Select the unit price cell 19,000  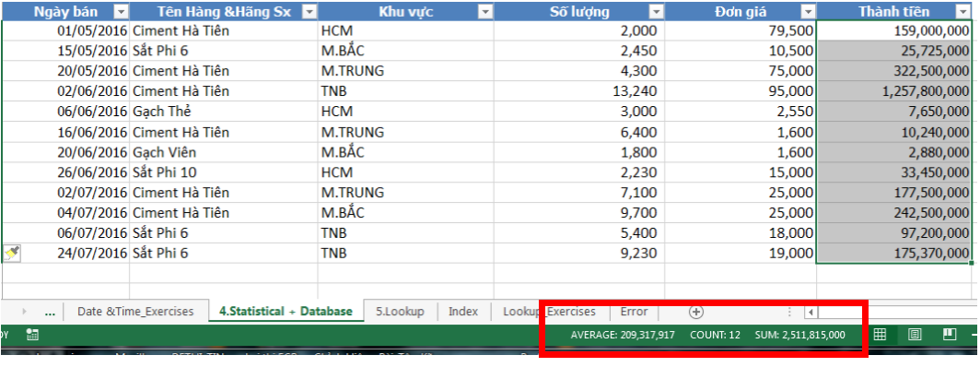pyautogui.click(x=741, y=254)
